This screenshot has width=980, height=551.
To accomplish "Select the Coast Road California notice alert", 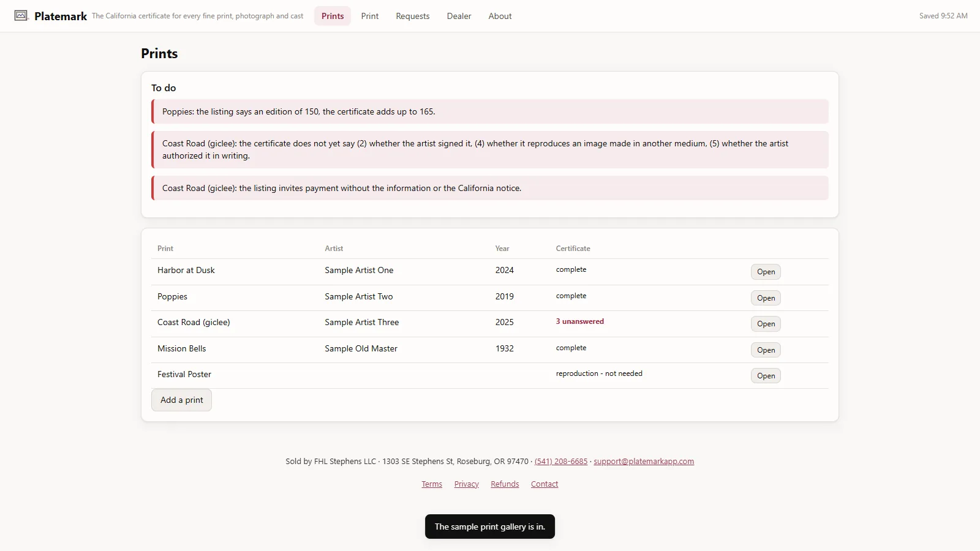I will coord(490,188).
